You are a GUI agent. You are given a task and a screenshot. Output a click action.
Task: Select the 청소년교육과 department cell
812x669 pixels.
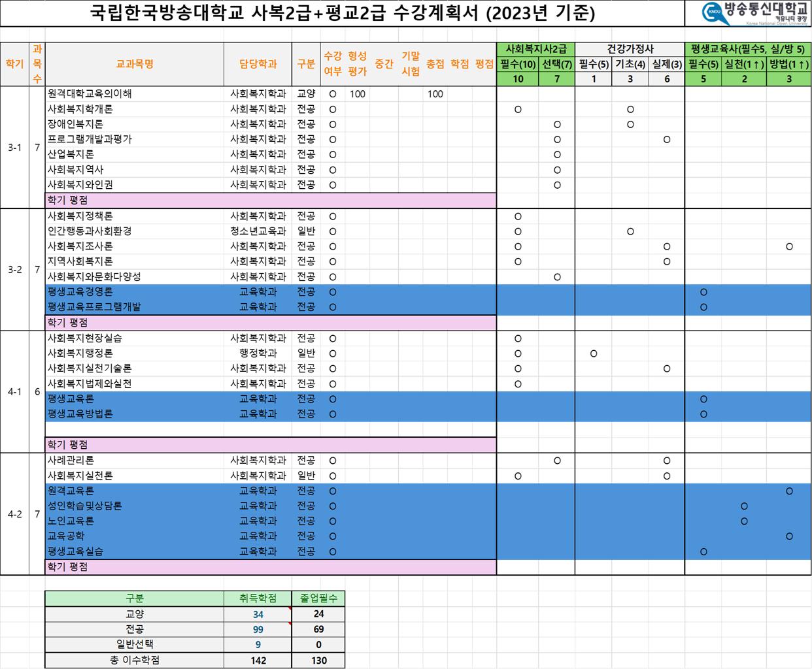pos(258,231)
